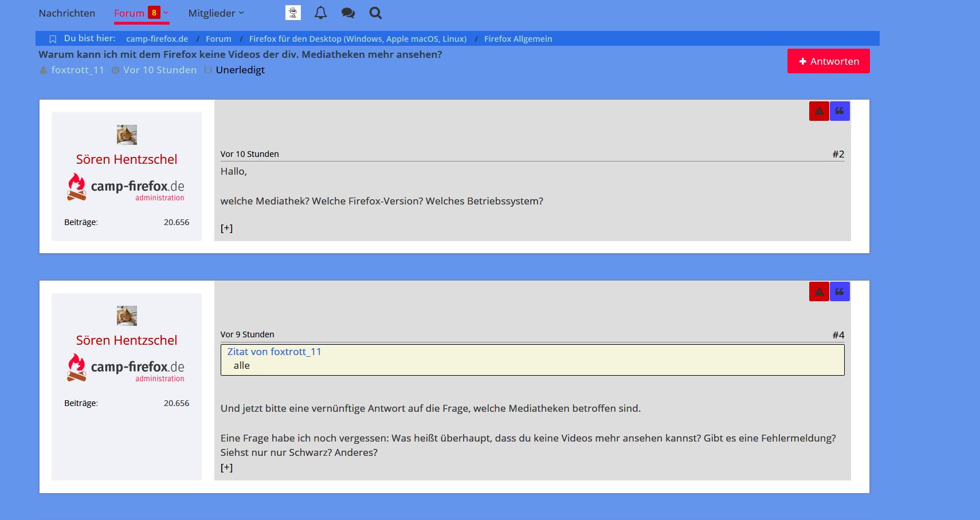Screen dimensions: 980x520
Task: Click the bookmark icon in breadcrumb bar
Action: click(x=53, y=39)
